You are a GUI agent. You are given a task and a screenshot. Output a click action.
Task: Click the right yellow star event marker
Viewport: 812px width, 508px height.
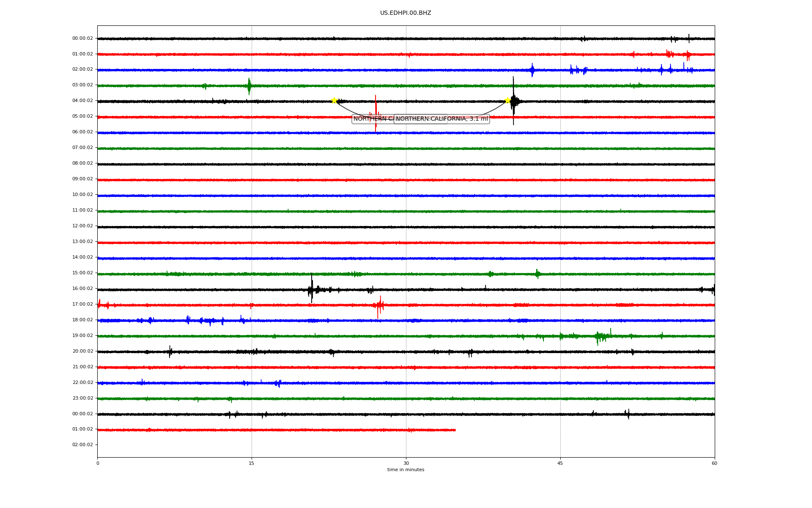[507, 100]
